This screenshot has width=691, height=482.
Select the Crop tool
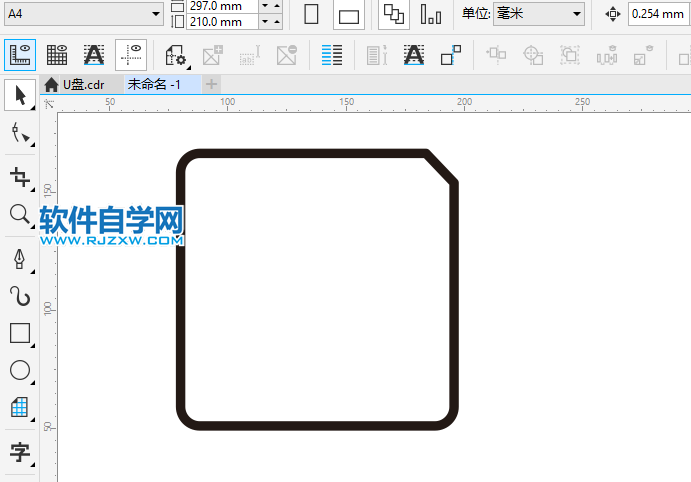20,178
